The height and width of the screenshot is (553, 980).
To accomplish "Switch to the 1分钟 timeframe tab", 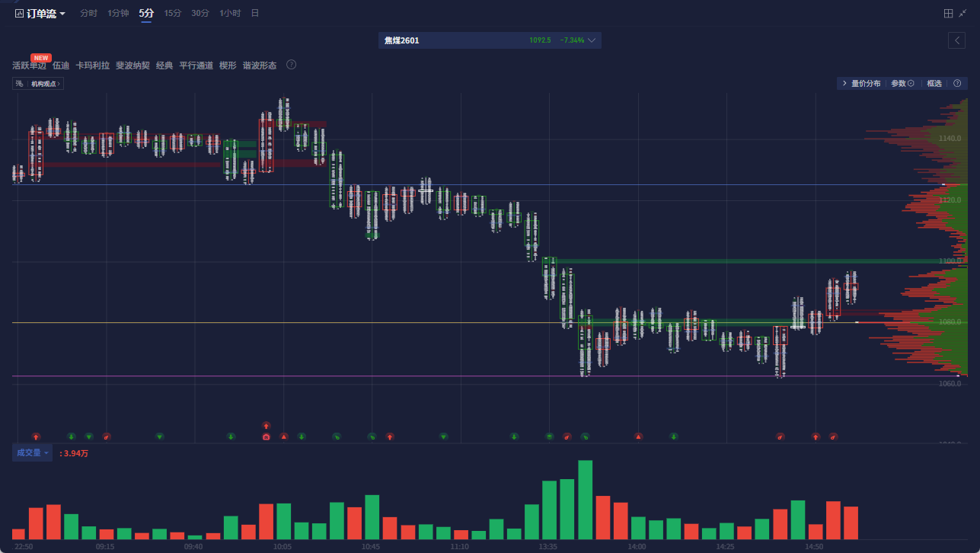I will 118,14.
